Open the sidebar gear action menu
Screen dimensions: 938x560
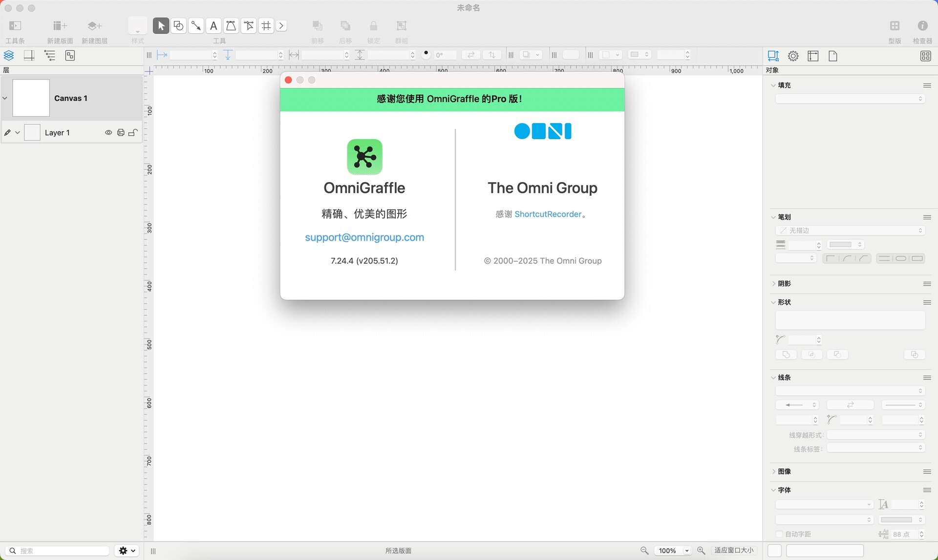pyautogui.click(x=127, y=551)
